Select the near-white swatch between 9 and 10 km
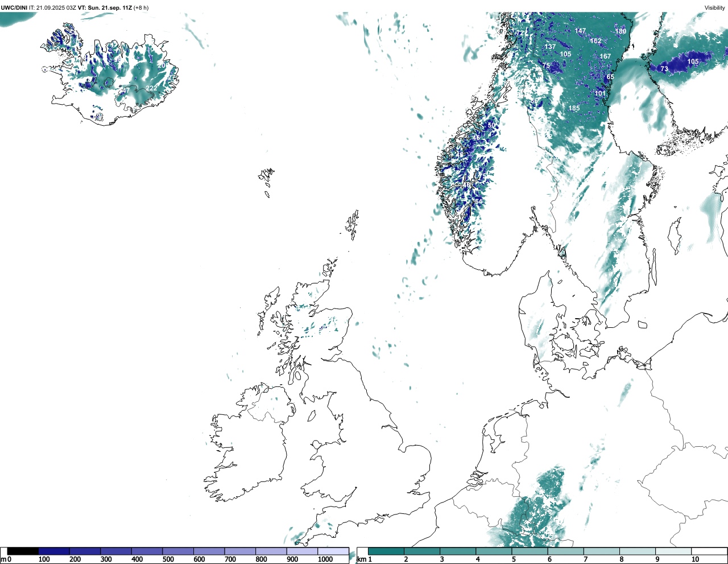This screenshot has height=564, width=728. (x=673, y=551)
